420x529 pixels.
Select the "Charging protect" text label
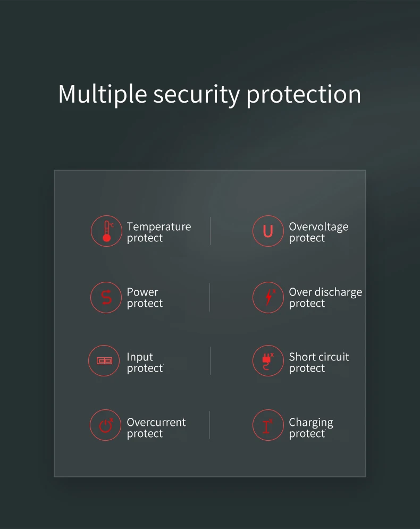(x=310, y=428)
